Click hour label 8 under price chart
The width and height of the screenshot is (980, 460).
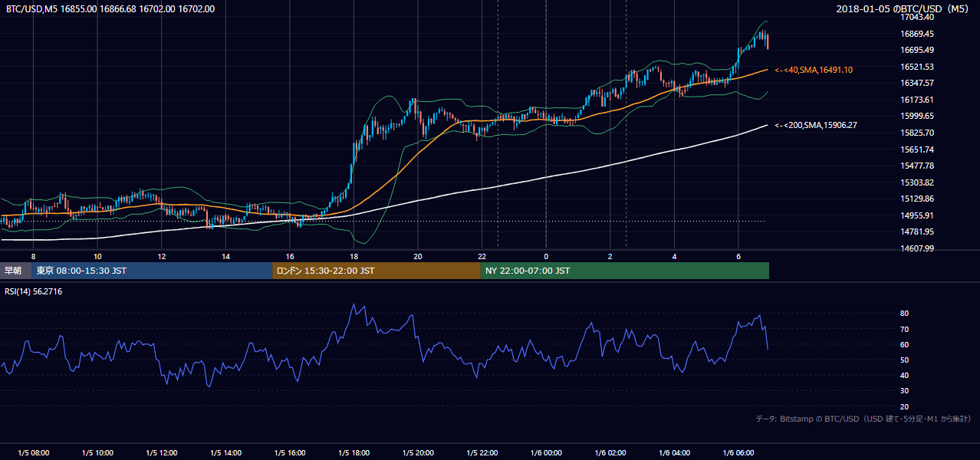(x=33, y=256)
